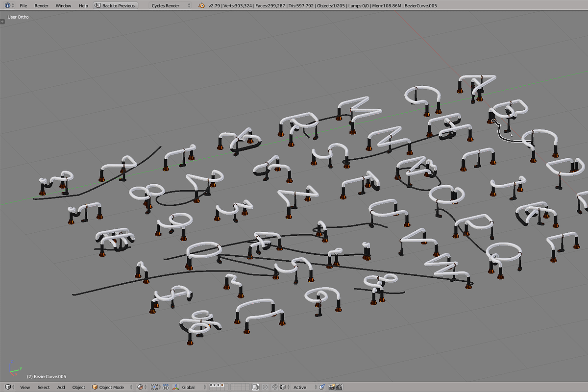The image size is (588, 392).
Task: Open the 3D View editor type selector
Action: 10,387
